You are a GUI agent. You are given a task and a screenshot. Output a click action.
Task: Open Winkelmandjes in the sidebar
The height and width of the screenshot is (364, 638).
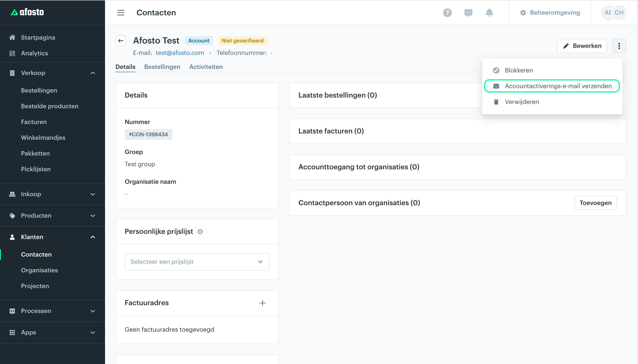pyautogui.click(x=43, y=138)
